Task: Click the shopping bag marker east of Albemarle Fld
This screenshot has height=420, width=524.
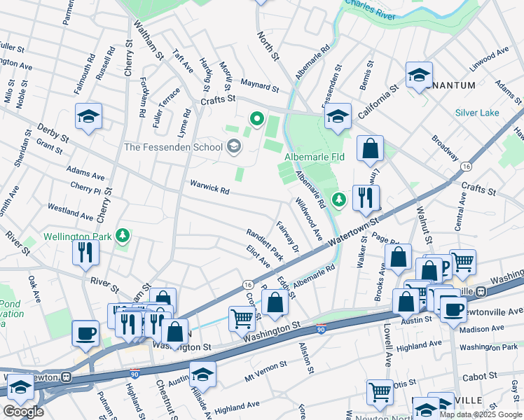Action: (370, 149)
